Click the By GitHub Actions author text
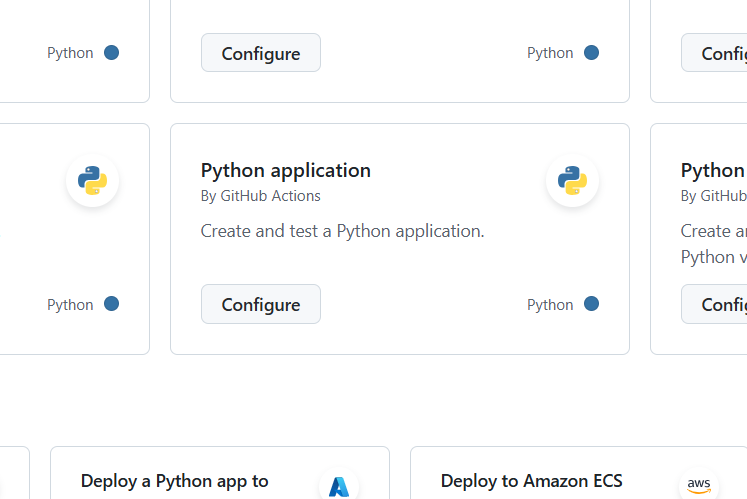747x499 pixels. pyautogui.click(x=261, y=196)
